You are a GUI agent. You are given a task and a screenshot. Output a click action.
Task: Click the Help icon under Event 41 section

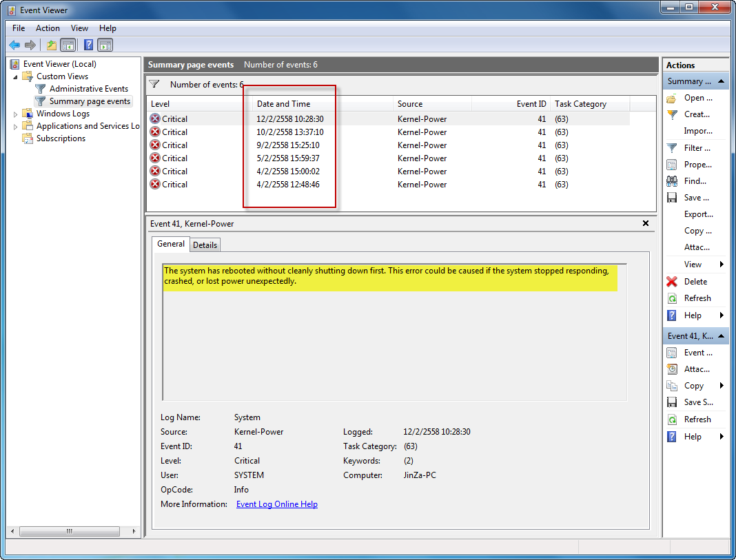672,437
